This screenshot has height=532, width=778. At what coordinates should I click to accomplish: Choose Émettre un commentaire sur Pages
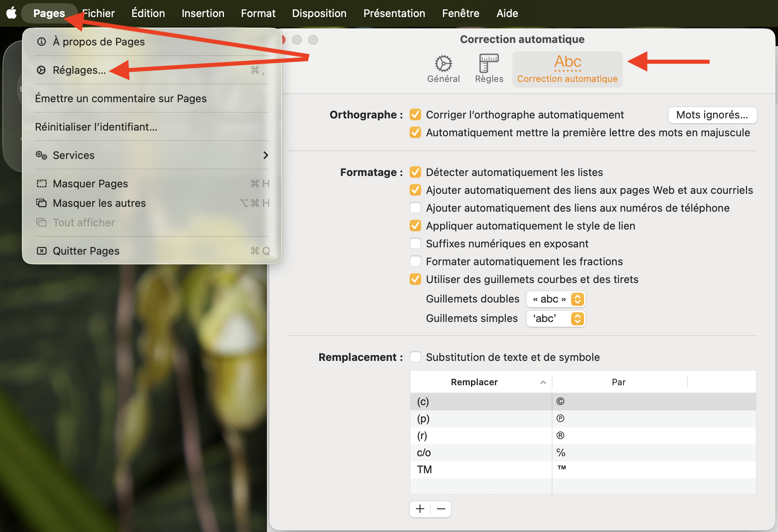click(x=152, y=99)
